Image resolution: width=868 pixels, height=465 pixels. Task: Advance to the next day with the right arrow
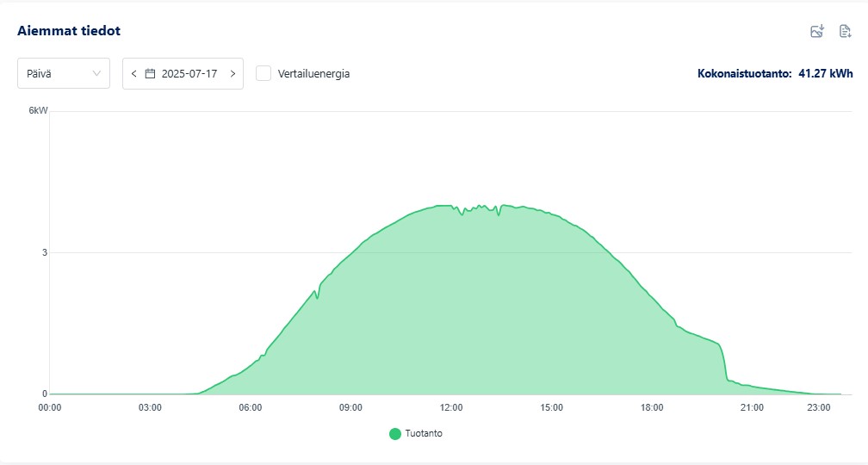pos(232,74)
